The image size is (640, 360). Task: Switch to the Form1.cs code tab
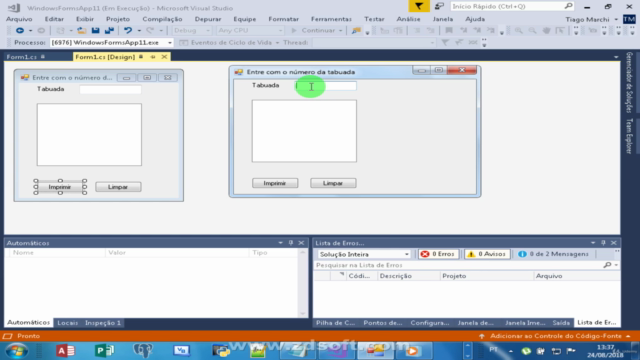[22, 57]
